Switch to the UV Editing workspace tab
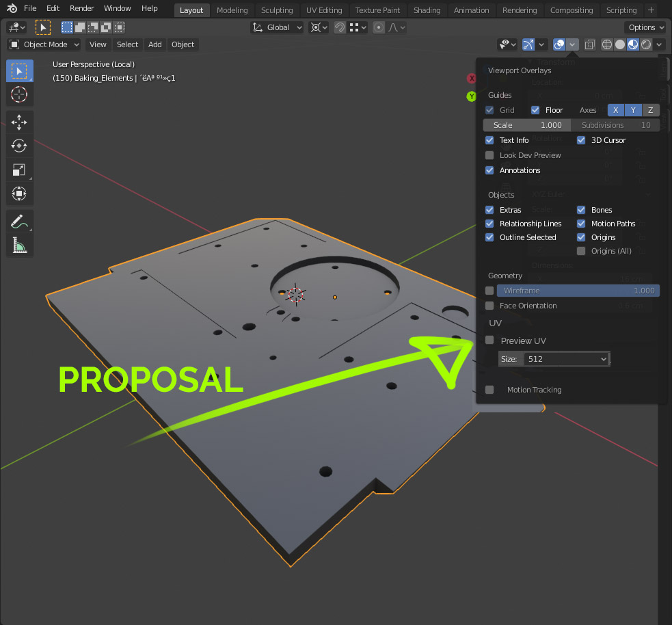This screenshot has width=672, height=625. (324, 10)
